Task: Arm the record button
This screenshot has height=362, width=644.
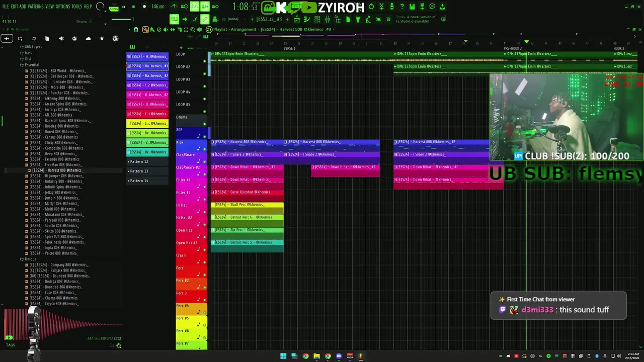Action: coord(144,7)
